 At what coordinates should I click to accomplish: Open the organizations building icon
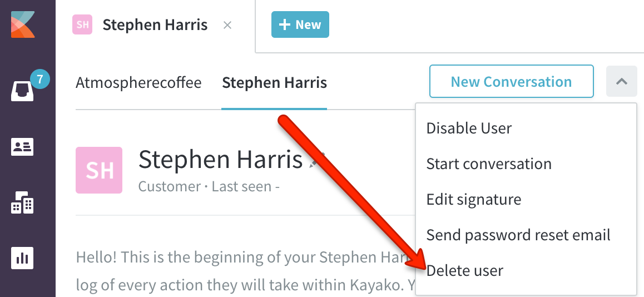click(22, 202)
